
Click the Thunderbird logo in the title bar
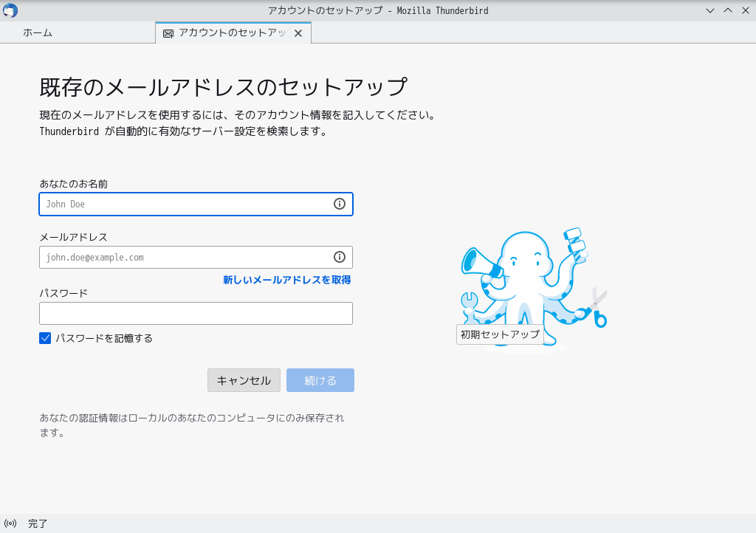click(x=10, y=10)
